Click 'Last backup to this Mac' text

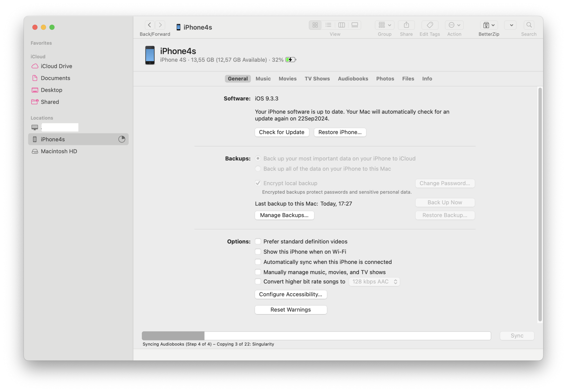286,204
